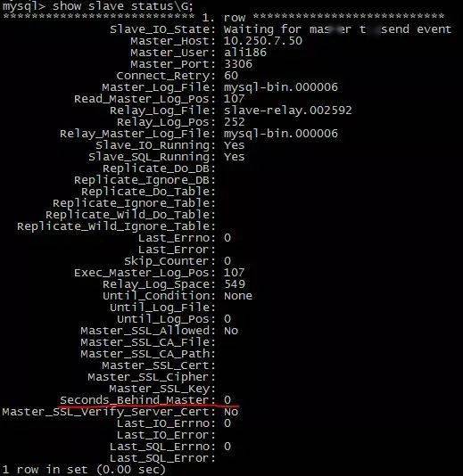The width and height of the screenshot is (463, 476).
Task: Click the Slave_IO_Running Yes value
Action: click(235, 145)
